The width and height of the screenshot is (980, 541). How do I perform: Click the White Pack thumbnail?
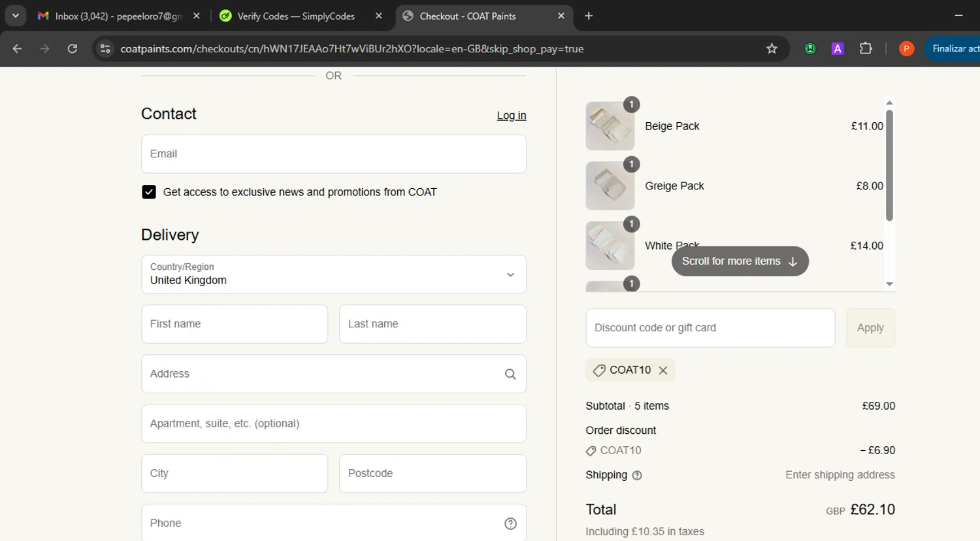pos(610,246)
